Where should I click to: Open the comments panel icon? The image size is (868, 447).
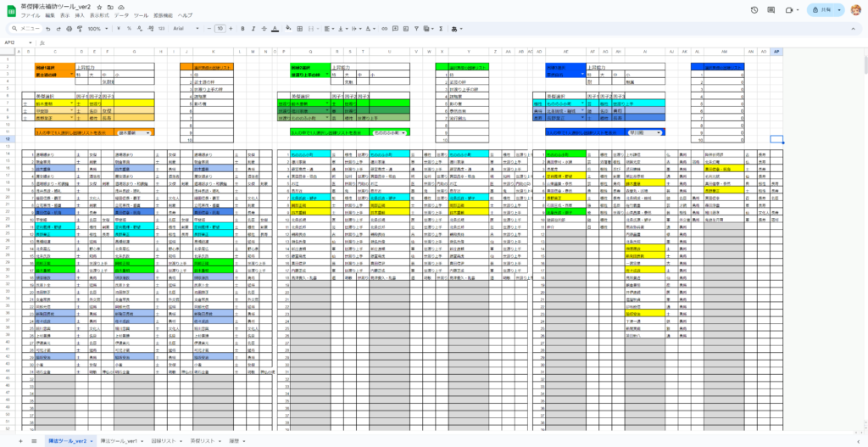coord(772,9)
